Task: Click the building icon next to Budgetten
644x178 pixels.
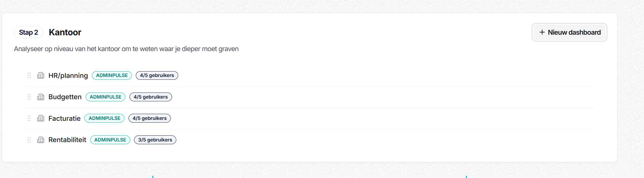Action: 41,97
